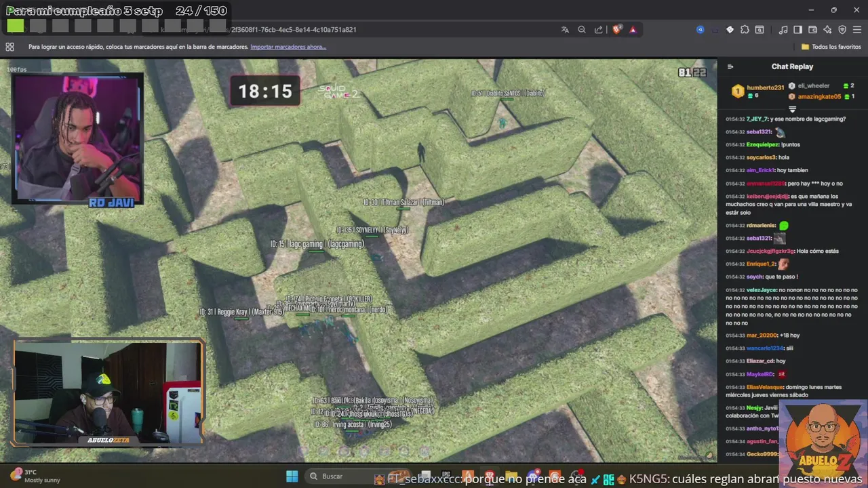Open 'Todos los favoritos' bookmarks folder
This screenshot has width=868, height=488.
[831, 47]
